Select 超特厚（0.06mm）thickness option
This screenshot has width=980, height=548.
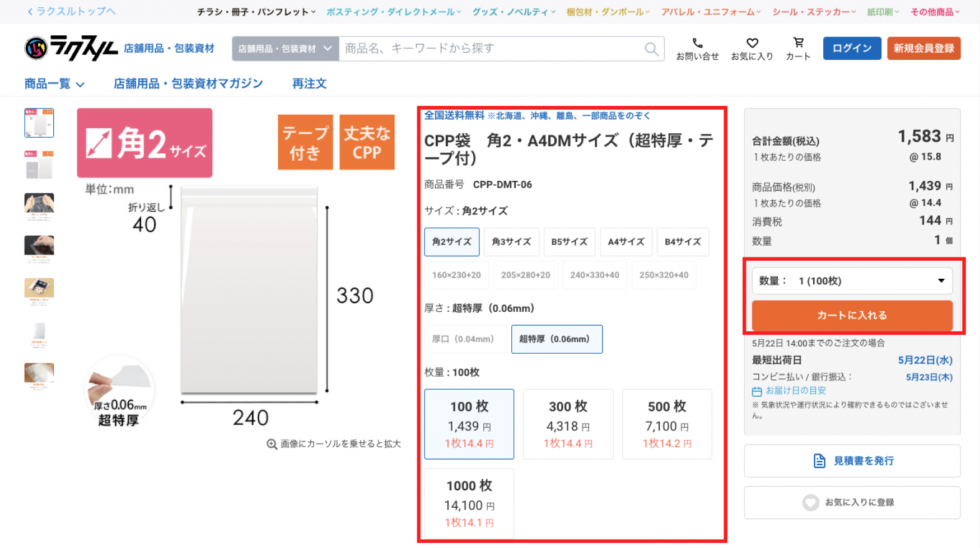557,339
